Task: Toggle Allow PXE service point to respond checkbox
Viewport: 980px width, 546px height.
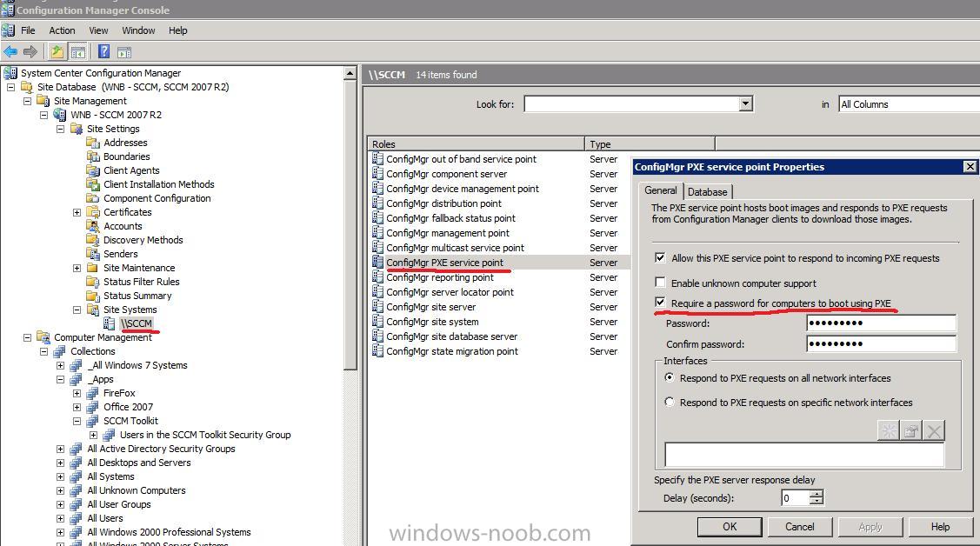Action: click(x=660, y=257)
